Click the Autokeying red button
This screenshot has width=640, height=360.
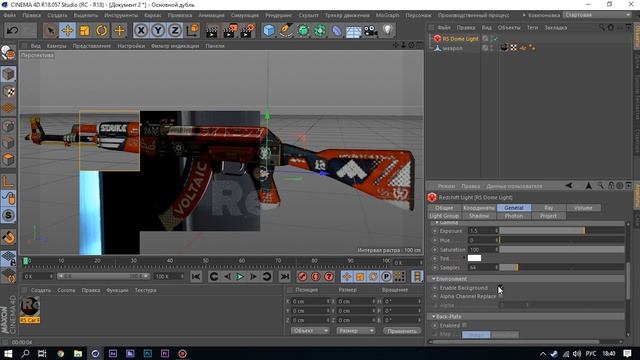pyautogui.click(x=316, y=276)
